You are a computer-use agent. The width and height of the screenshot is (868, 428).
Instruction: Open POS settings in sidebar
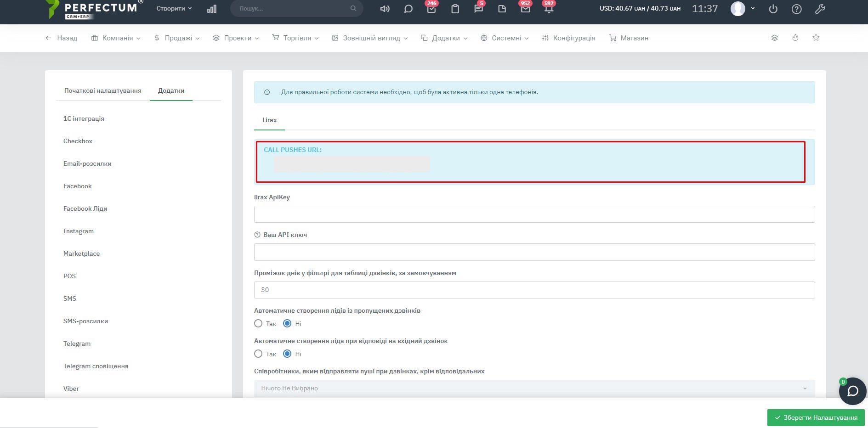pos(69,276)
